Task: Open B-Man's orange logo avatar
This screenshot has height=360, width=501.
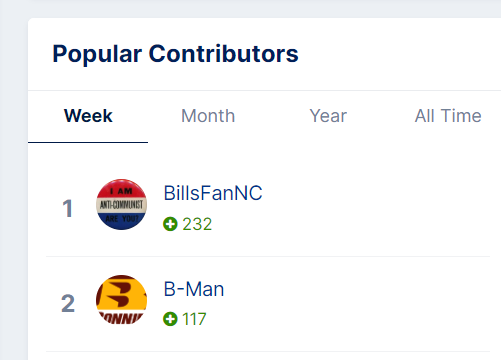Action: [x=121, y=300]
